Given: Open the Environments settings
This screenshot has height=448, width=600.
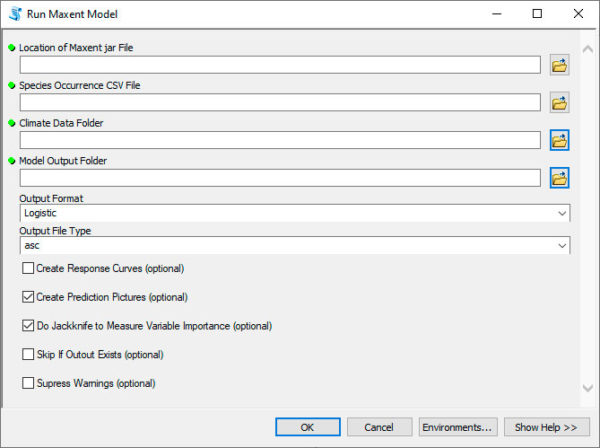Looking at the screenshot, I should 458,427.
